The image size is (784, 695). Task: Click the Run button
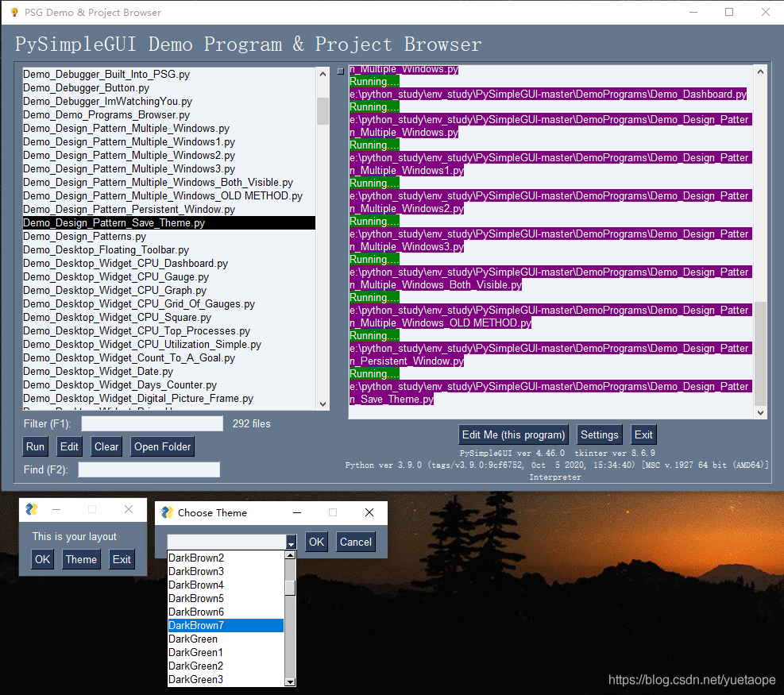tap(35, 446)
